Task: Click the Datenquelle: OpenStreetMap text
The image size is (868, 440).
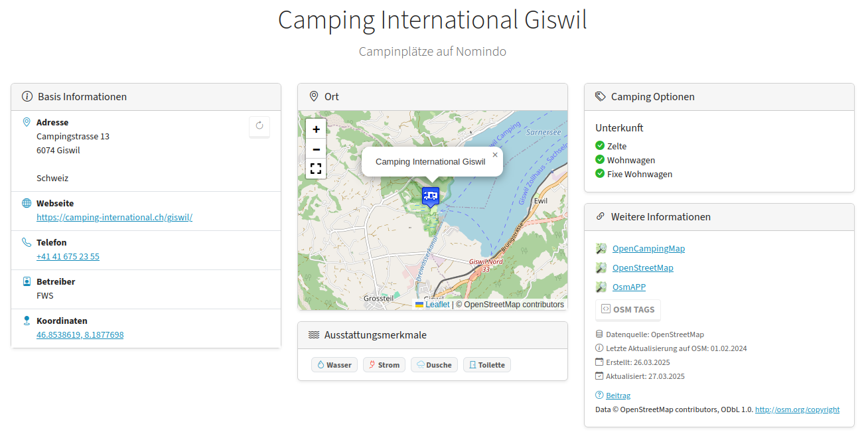Action: click(655, 334)
